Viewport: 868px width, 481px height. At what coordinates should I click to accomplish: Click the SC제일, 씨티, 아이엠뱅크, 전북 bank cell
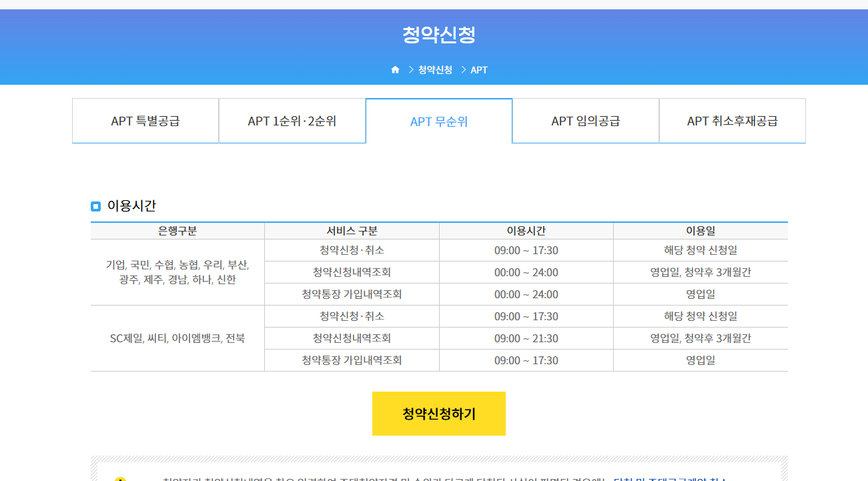[x=177, y=338]
